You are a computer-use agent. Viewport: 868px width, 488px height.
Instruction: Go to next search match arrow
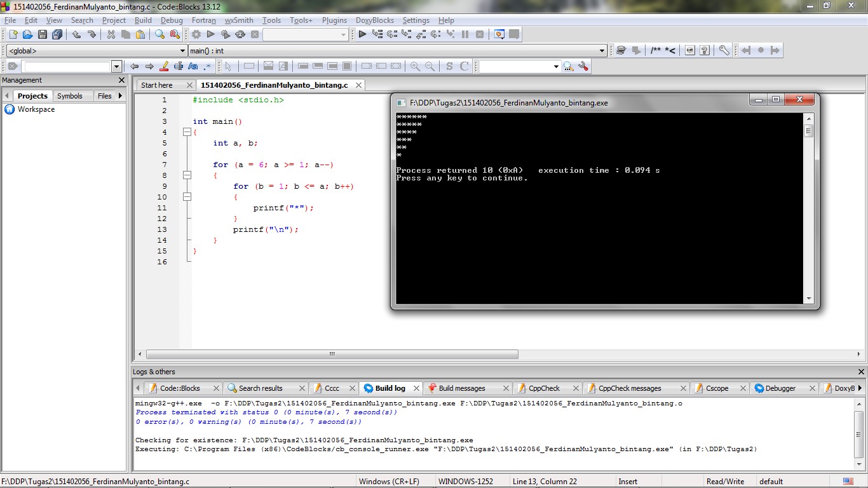pos(149,66)
